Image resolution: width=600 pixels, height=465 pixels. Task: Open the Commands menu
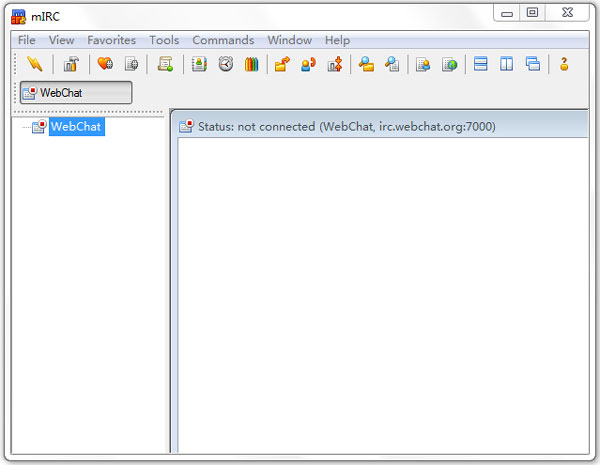[x=223, y=40]
